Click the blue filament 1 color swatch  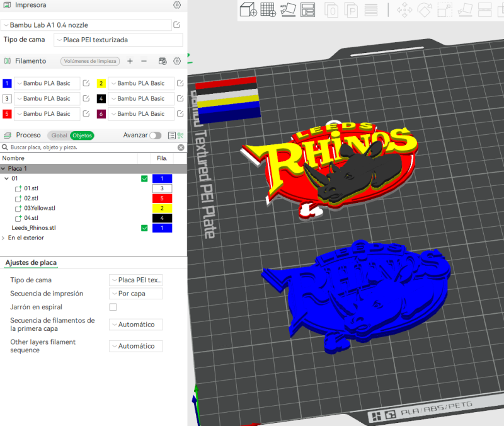coord(7,83)
